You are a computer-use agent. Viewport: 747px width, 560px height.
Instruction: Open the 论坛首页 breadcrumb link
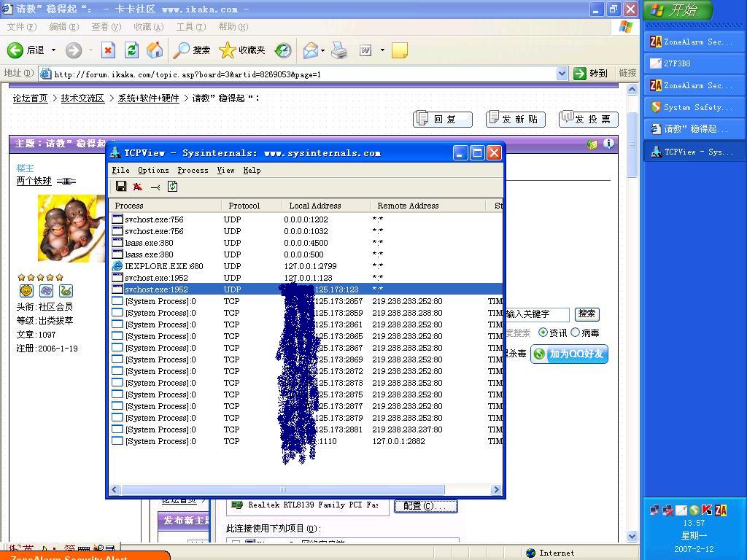coord(30,98)
